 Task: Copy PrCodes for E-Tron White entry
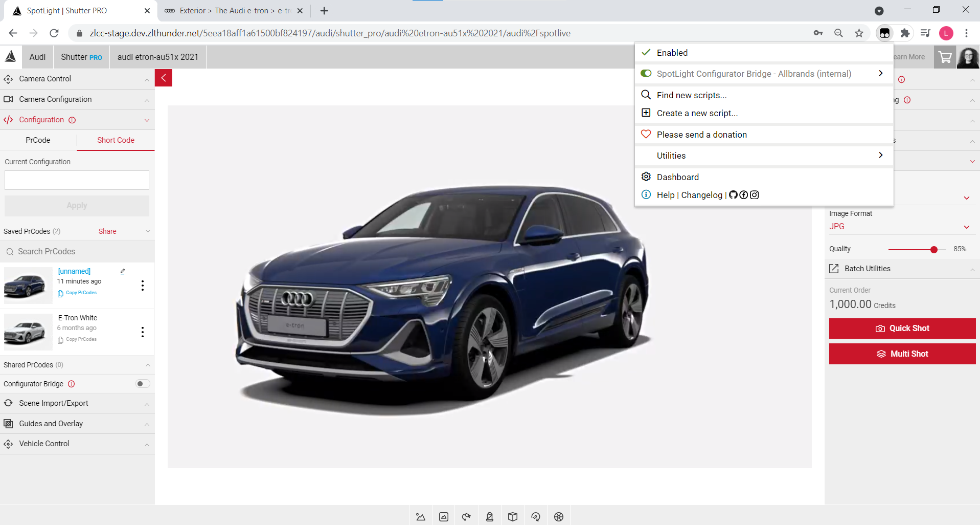77,340
